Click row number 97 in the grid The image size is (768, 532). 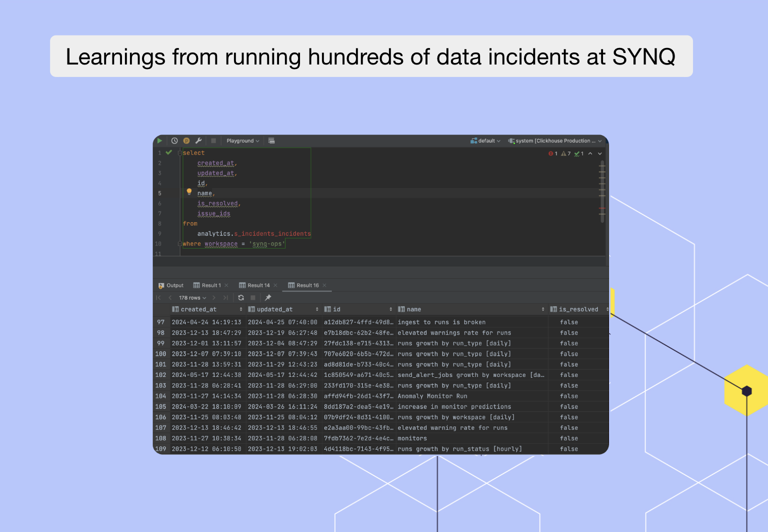160,322
